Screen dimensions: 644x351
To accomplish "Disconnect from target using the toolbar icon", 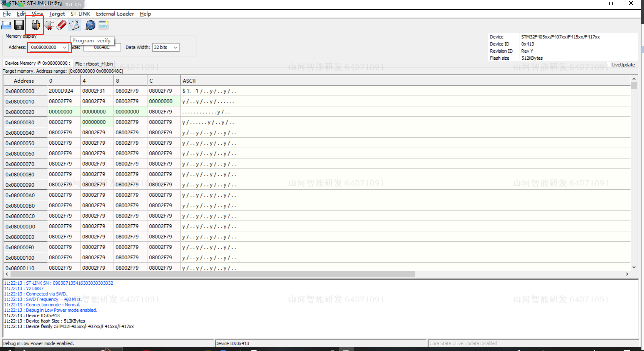I will point(49,25).
